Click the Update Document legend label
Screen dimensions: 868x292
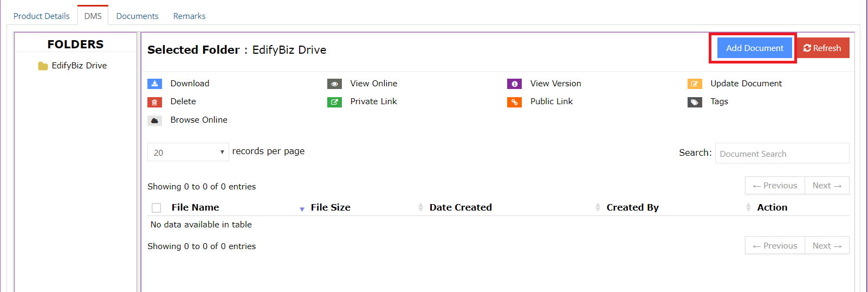click(x=746, y=84)
